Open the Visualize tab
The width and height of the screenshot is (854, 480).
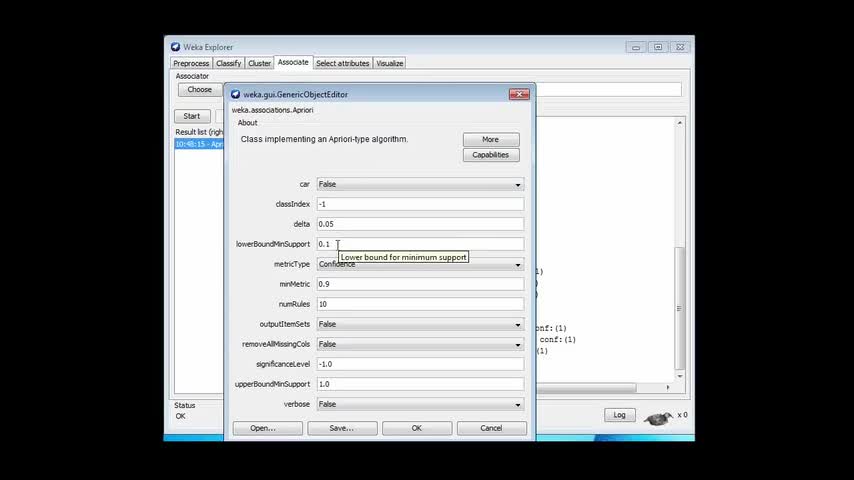click(390, 63)
